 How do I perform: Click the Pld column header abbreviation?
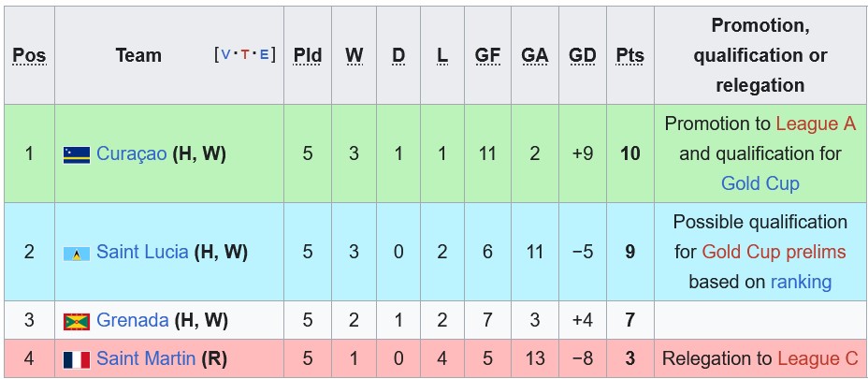308,56
